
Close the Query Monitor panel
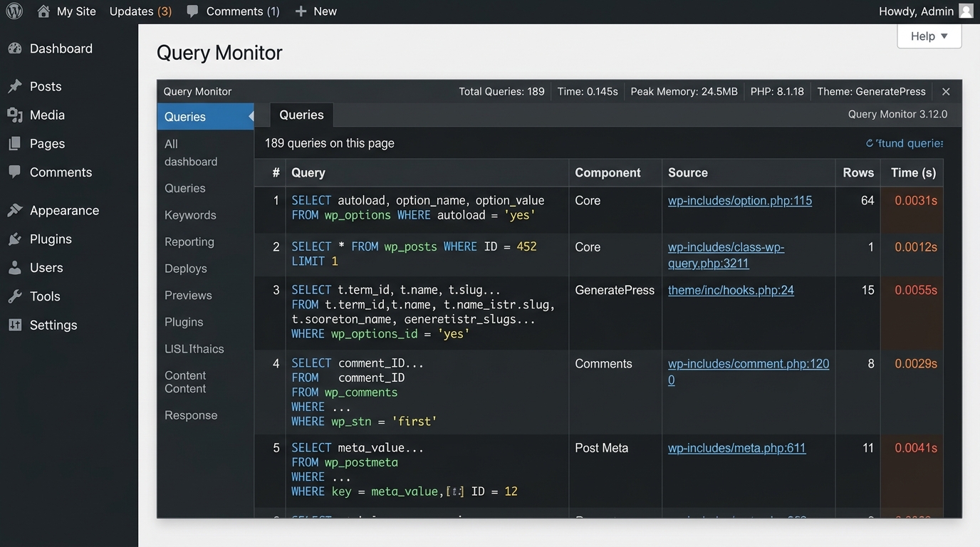(946, 91)
